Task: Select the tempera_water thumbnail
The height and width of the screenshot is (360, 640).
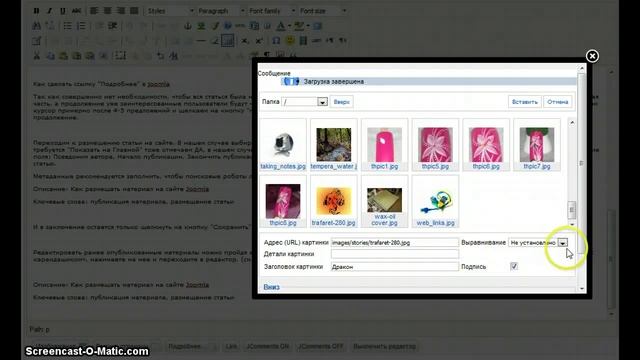Action: click(333, 145)
